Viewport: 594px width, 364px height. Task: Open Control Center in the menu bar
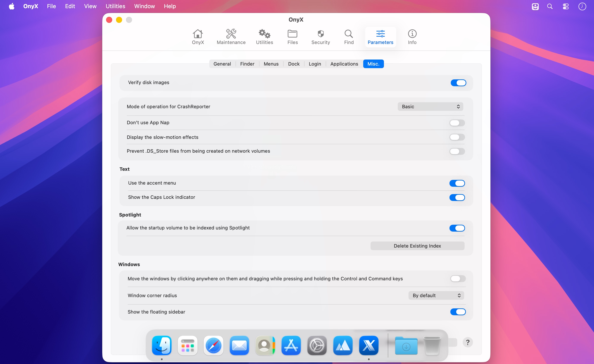[566, 6]
